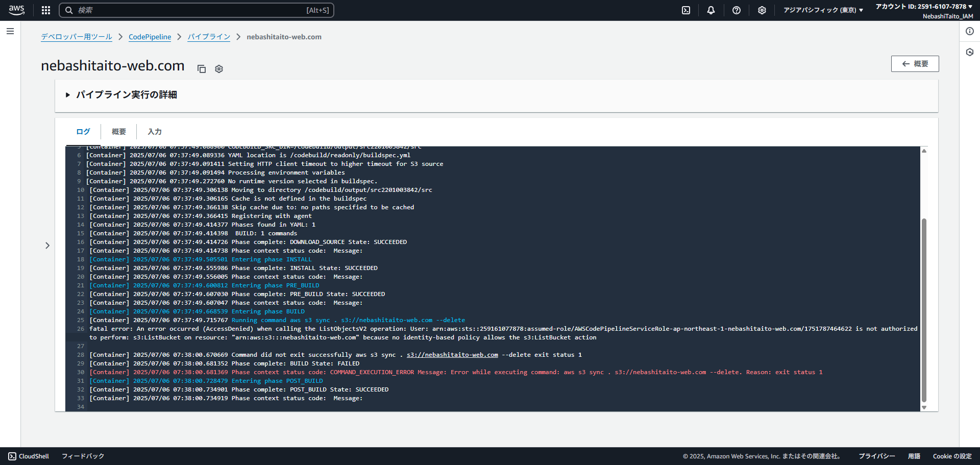Screen dimensions: 980x465
Task: Click nebashitaito-web.com page title
Action: pyautogui.click(x=113, y=65)
